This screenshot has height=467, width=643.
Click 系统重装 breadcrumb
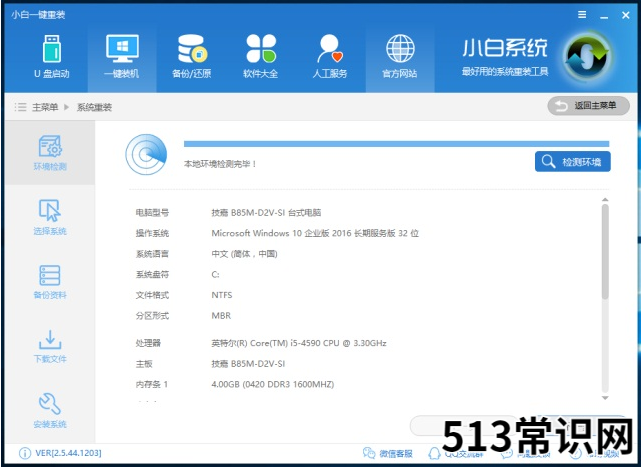coord(94,107)
